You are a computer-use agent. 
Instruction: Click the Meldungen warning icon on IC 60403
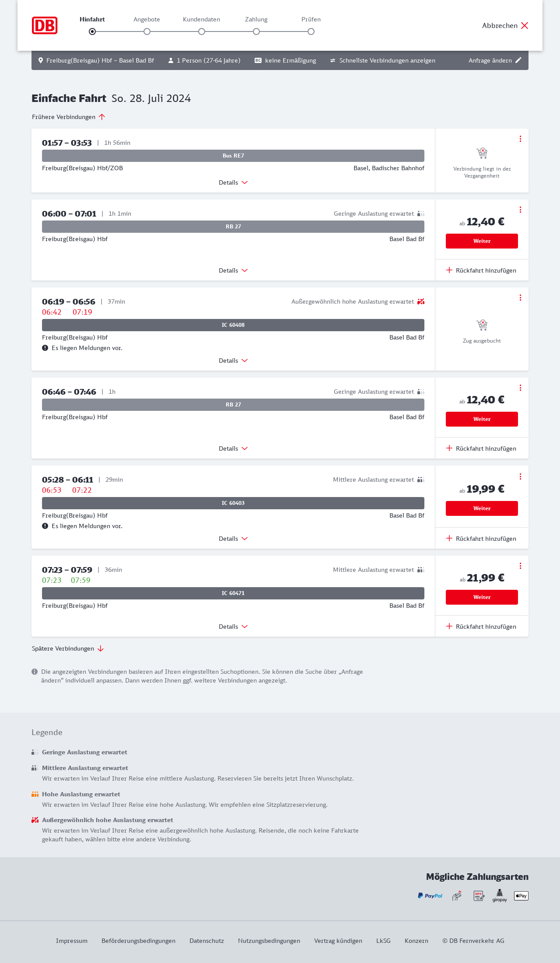click(45, 526)
